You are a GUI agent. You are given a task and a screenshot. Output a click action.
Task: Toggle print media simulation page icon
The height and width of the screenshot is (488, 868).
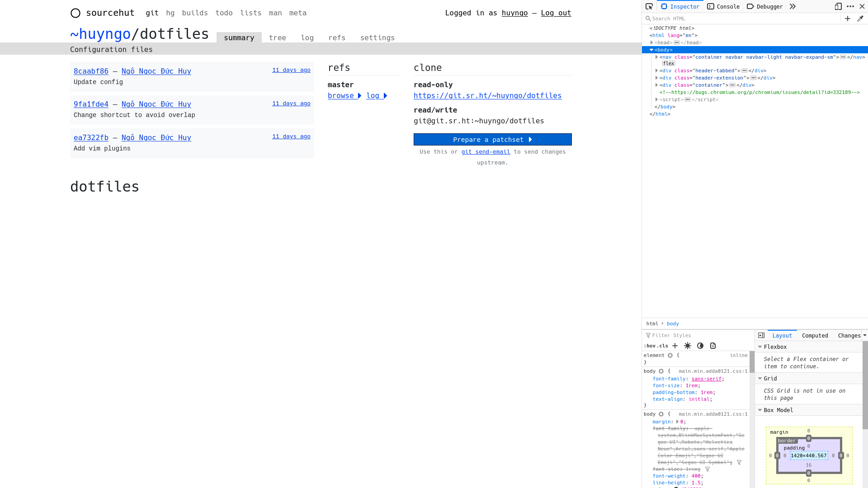pyautogui.click(x=713, y=346)
